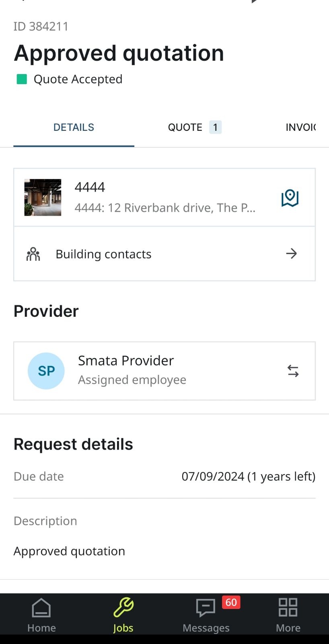Switch to the DETAILS tab
Image resolution: width=329 pixels, height=644 pixels.
74,128
